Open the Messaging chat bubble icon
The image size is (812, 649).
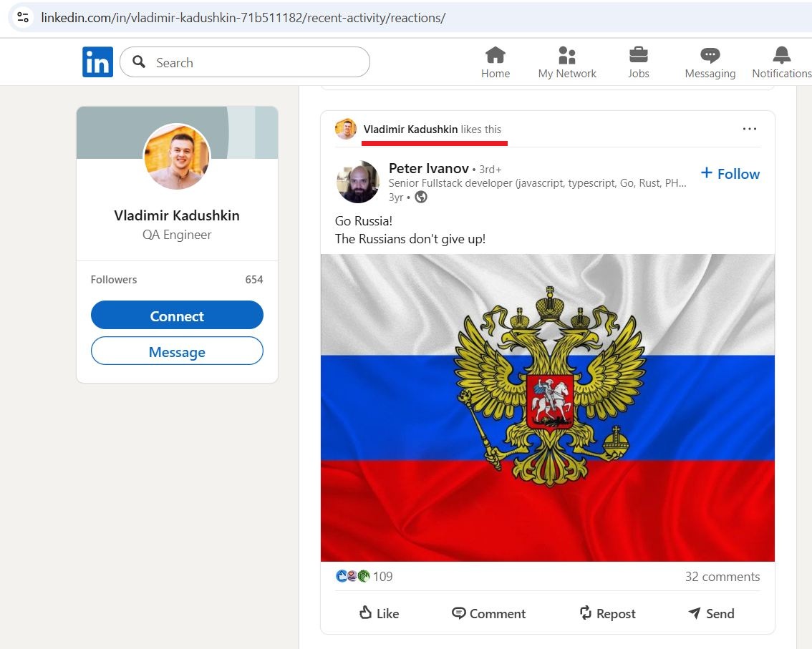click(x=710, y=55)
